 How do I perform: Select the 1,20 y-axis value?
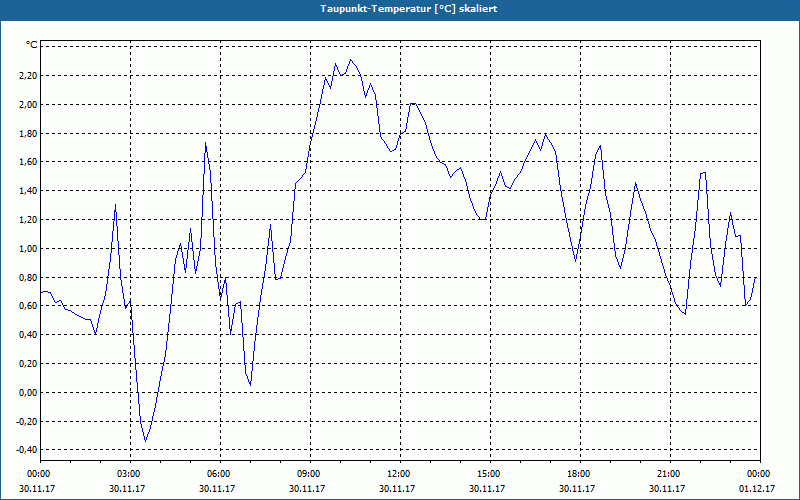point(29,220)
